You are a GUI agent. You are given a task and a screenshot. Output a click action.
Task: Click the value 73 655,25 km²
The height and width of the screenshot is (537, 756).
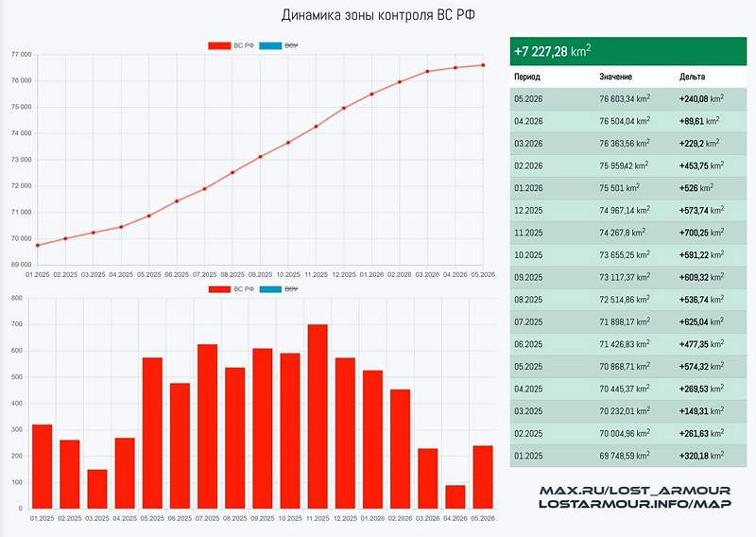point(625,254)
